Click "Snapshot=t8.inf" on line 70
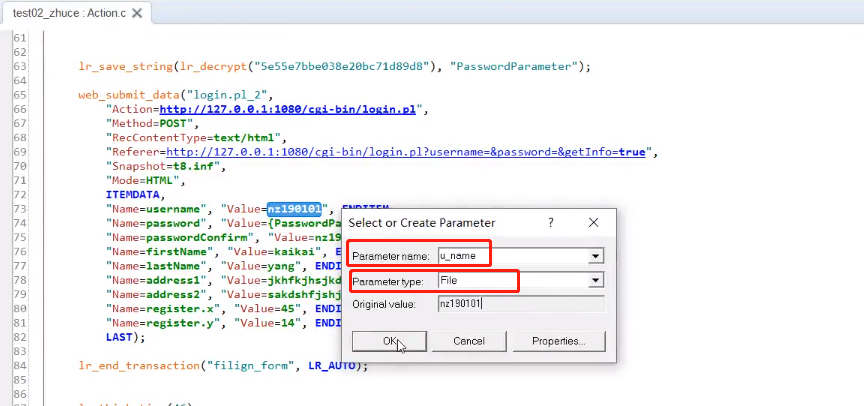Screen dimensions: 864x406 tap(163, 166)
